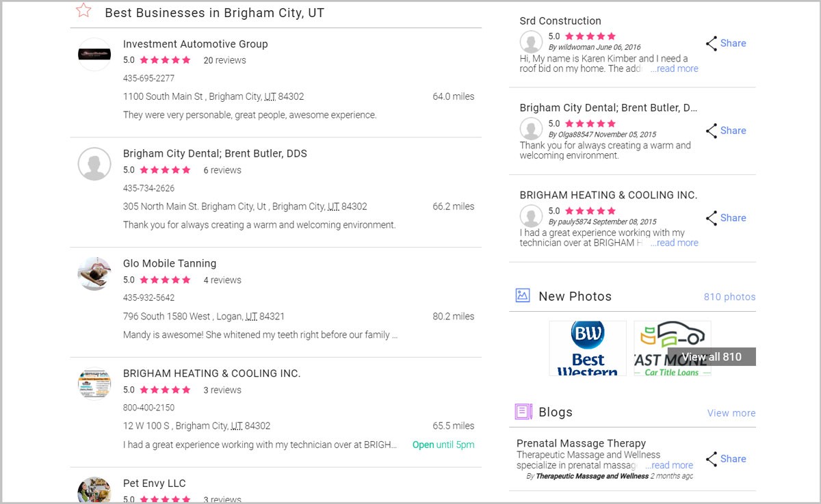821x504 pixels.
Task: Click the star icon beside Best Businesses heading
Action: (x=83, y=10)
